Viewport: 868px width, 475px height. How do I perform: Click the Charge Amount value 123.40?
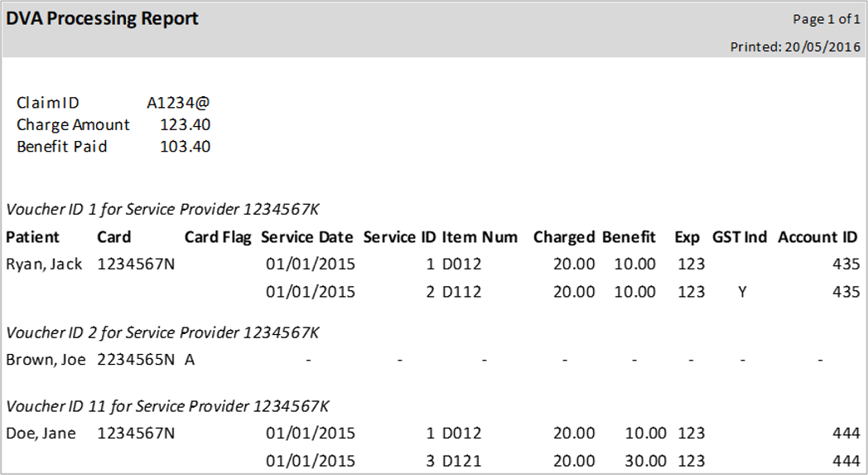pyautogui.click(x=185, y=124)
